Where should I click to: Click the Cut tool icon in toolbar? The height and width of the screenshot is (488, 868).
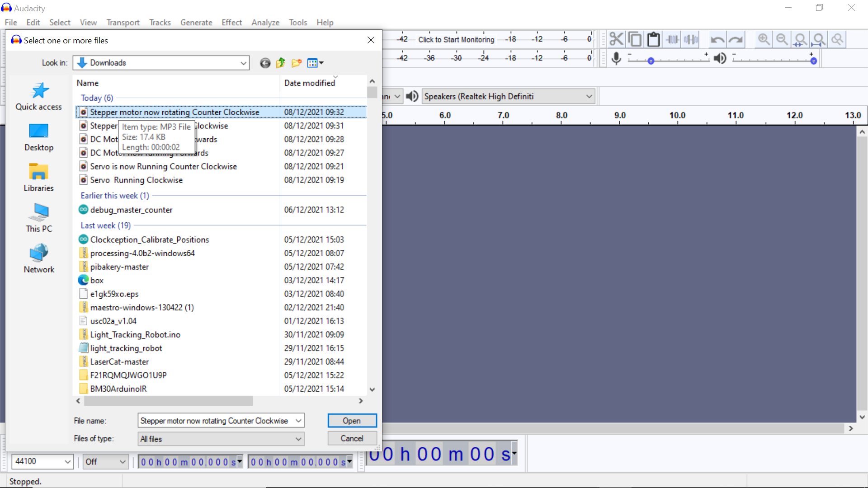pyautogui.click(x=617, y=39)
